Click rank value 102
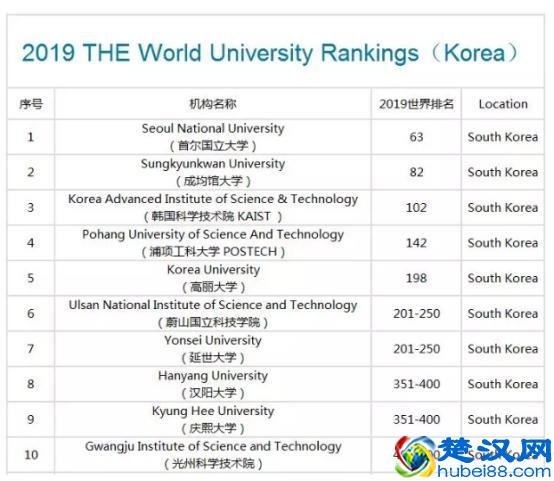Screen dimensions: 554x481 tap(416, 208)
